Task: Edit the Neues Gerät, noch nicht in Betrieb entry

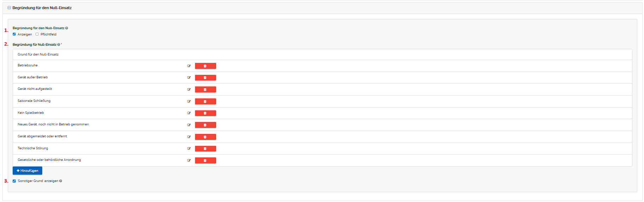Action: (189, 125)
